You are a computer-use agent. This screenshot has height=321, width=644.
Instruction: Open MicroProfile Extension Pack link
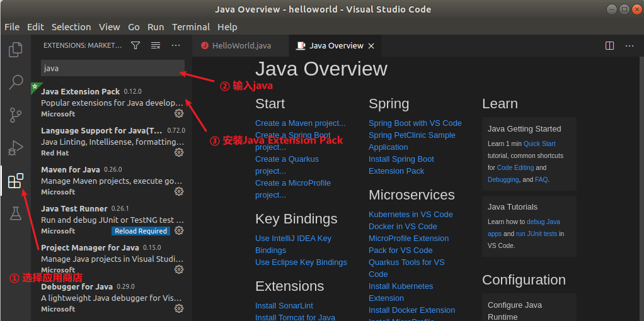point(409,244)
